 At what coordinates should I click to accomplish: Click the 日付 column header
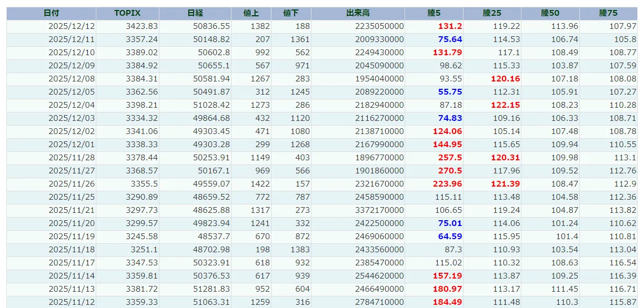(x=51, y=13)
